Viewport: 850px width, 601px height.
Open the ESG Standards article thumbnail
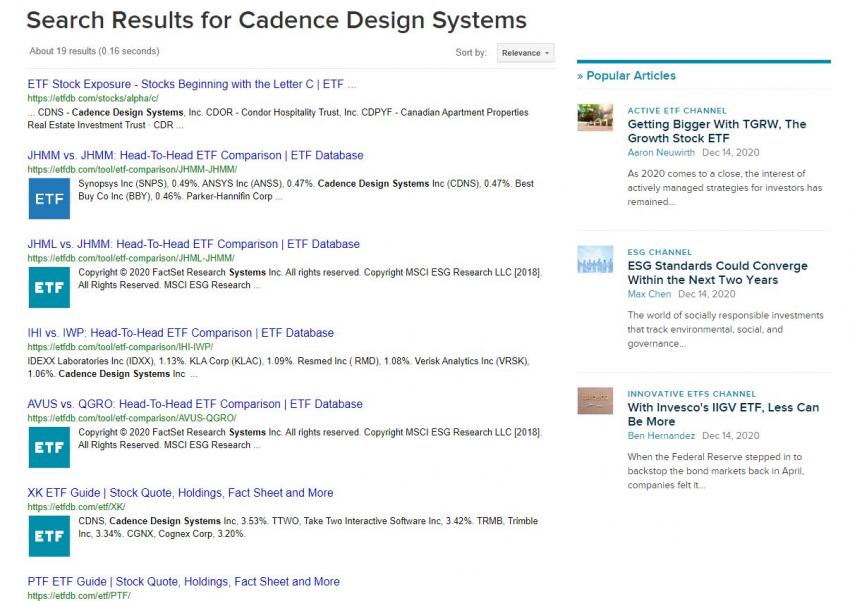click(x=595, y=259)
